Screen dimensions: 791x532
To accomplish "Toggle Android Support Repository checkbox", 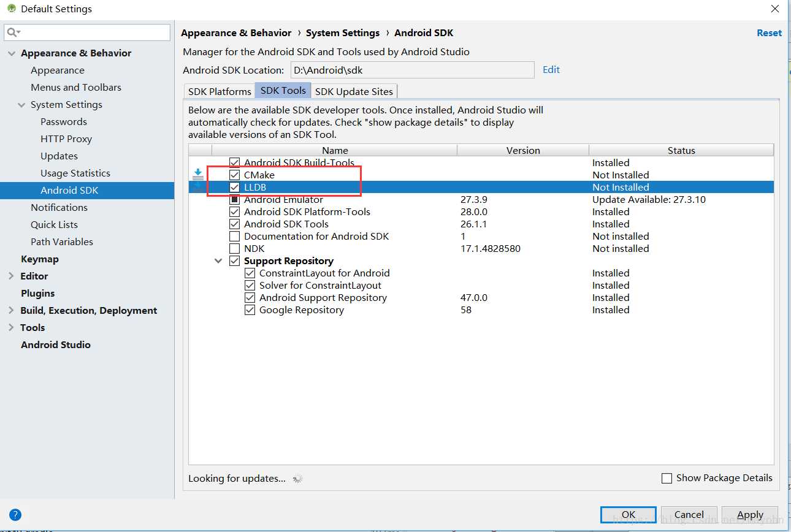I will pos(250,298).
